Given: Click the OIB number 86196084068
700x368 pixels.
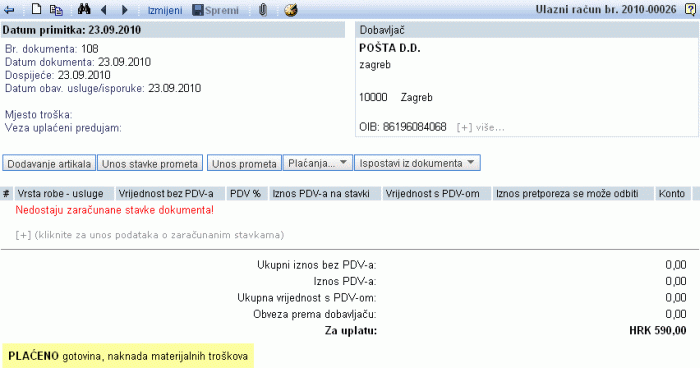Looking at the screenshot, I should coord(414,127).
